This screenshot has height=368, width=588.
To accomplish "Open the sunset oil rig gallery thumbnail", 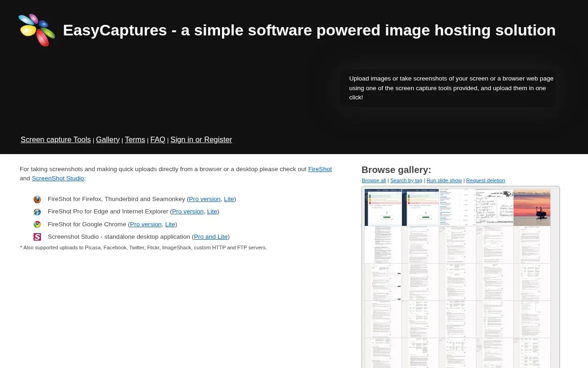I will (x=531, y=207).
